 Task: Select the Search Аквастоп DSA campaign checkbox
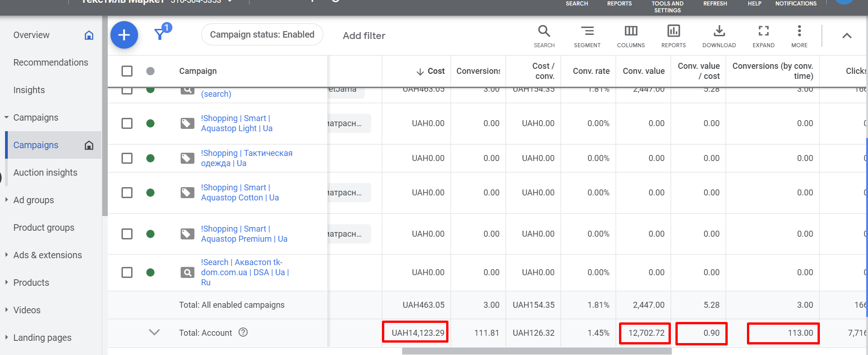(127, 272)
